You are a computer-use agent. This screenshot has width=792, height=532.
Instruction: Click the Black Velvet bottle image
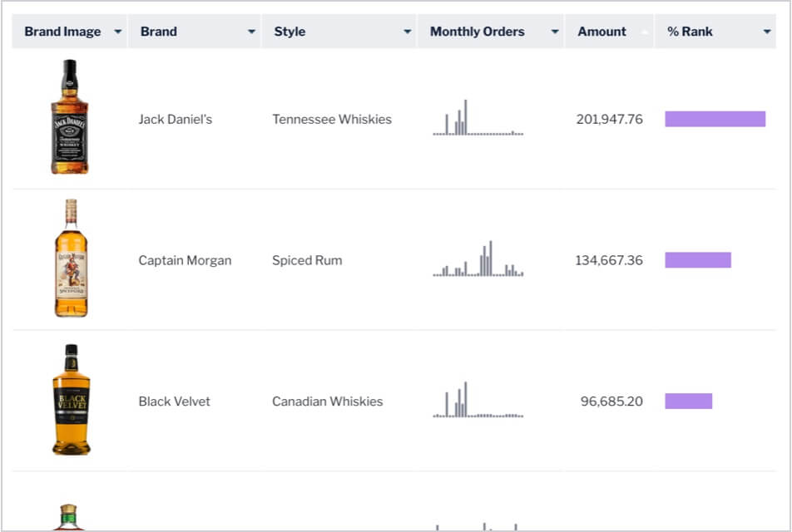tap(71, 400)
